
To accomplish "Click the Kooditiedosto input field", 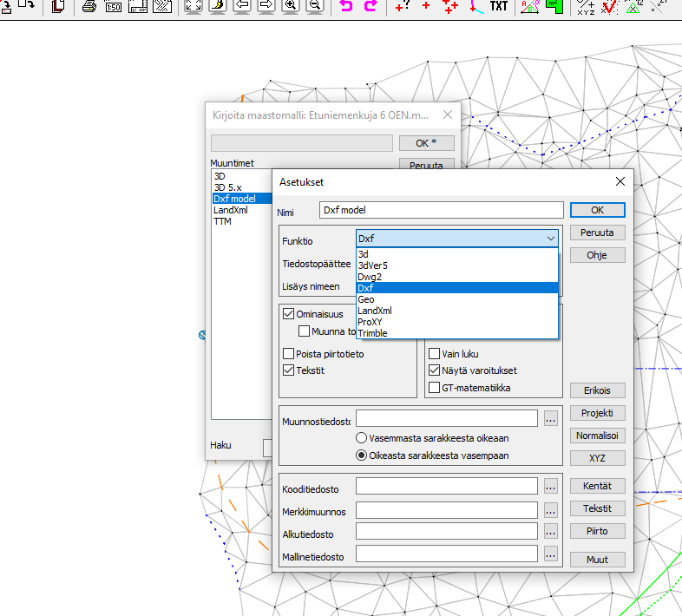I will 447,486.
